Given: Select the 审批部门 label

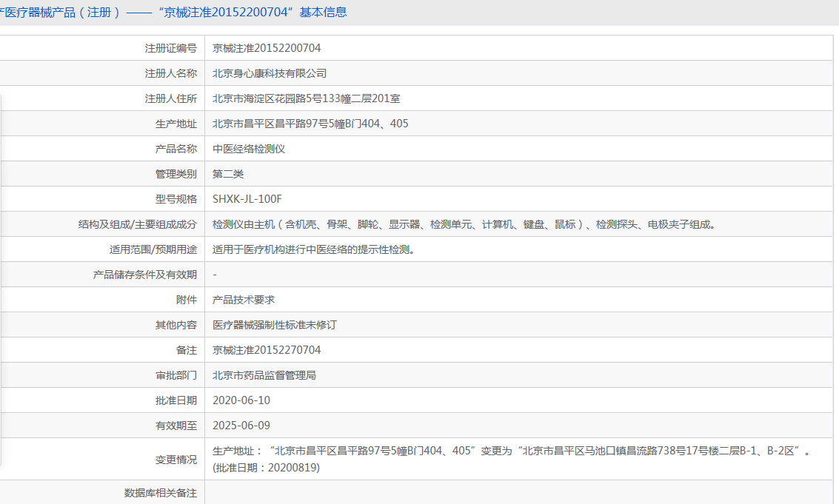Looking at the screenshot, I should pos(176,375).
